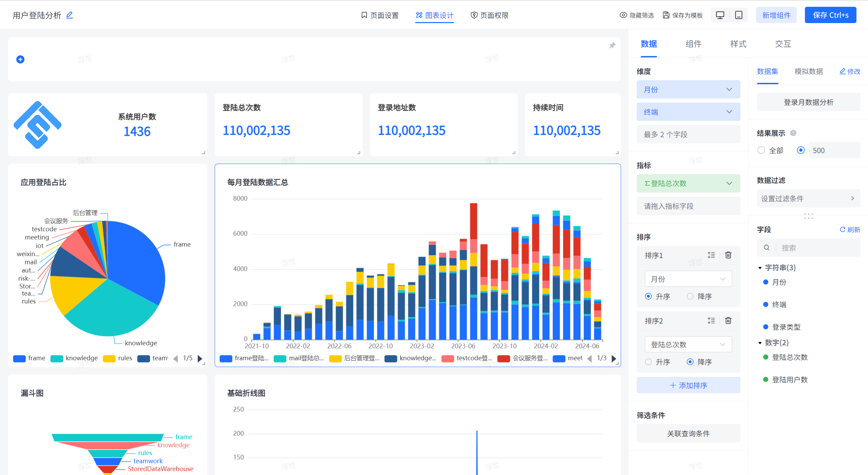Click the 保存为模板 save icon
The width and height of the screenshot is (868, 475).
click(x=666, y=15)
